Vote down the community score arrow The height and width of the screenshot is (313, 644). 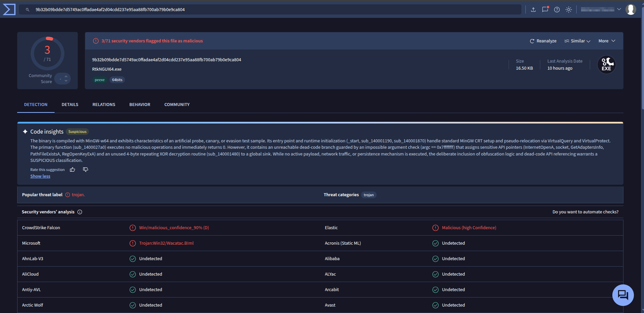(66, 81)
